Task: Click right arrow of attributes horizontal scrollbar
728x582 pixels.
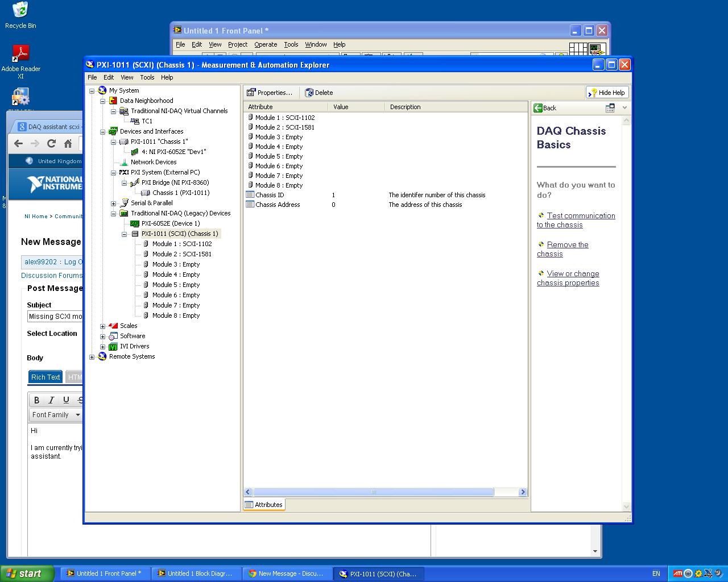Action: coord(523,492)
